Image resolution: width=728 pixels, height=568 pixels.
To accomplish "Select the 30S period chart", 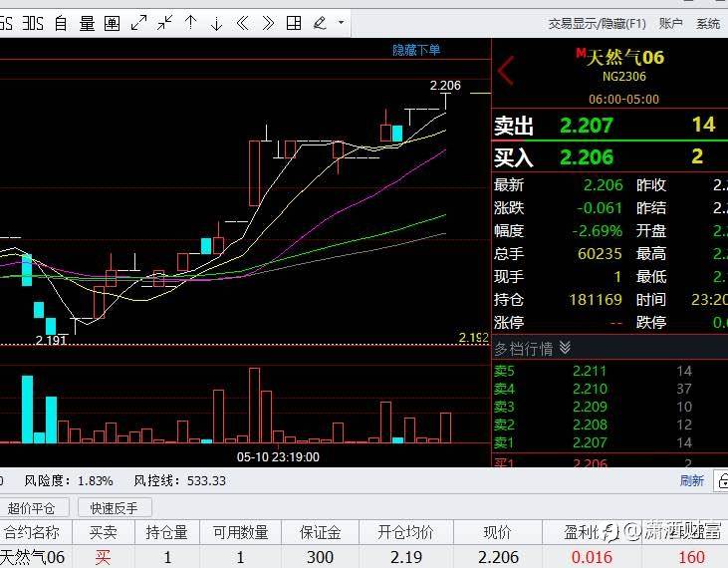I will coord(33,23).
